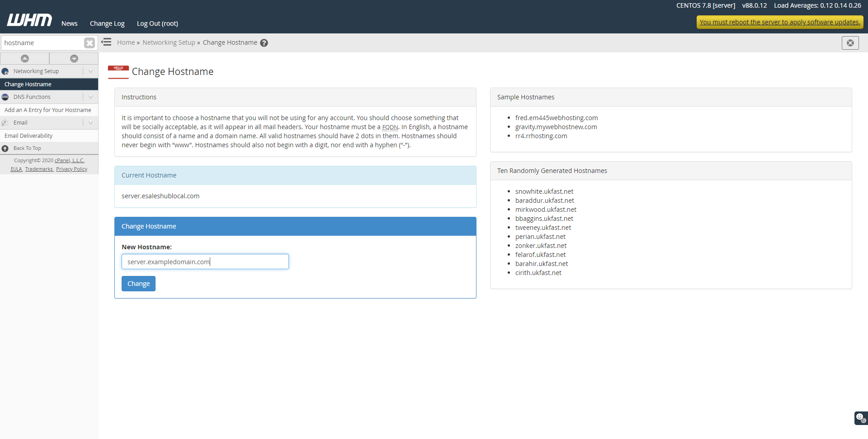Click the Networking Setup section label
Image resolution: width=868 pixels, height=439 pixels.
(x=36, y=71)
